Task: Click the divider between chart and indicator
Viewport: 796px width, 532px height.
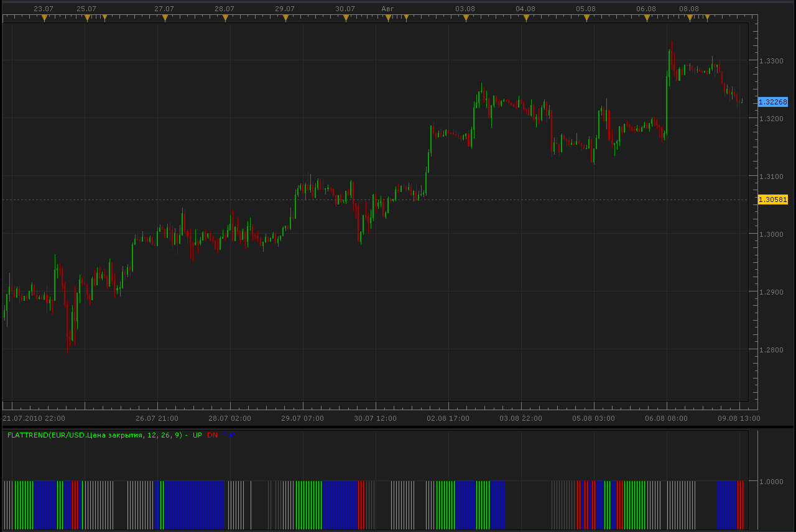Action: coord(398,426)
